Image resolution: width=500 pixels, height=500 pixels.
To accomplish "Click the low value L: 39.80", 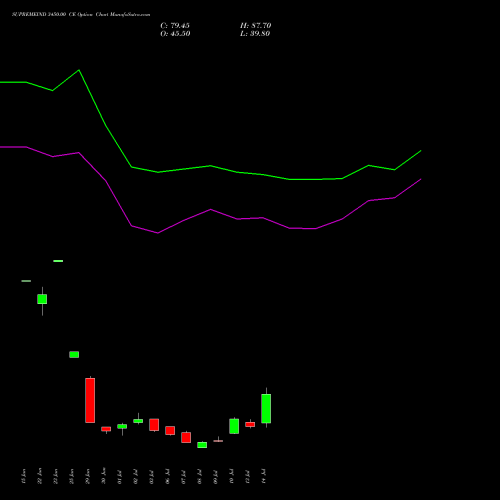I will (255, 34).
